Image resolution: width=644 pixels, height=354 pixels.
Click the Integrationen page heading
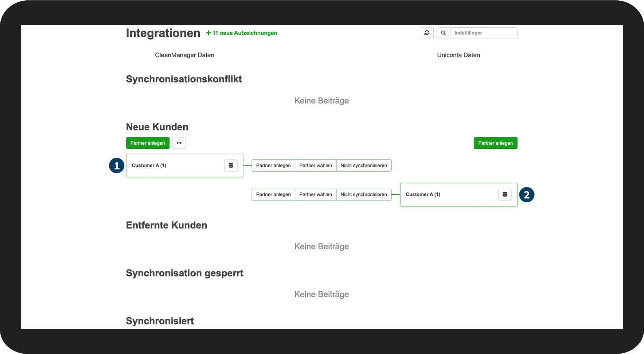pyautogui.click(x=163, y=33)
